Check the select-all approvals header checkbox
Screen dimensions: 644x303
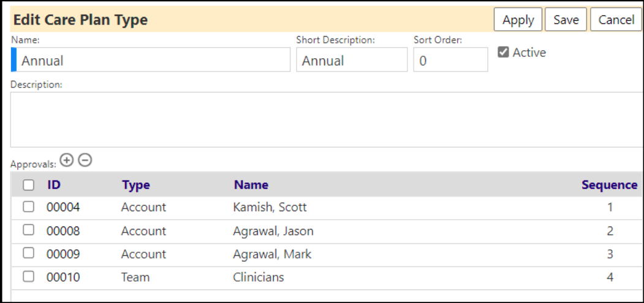[28, 185]
